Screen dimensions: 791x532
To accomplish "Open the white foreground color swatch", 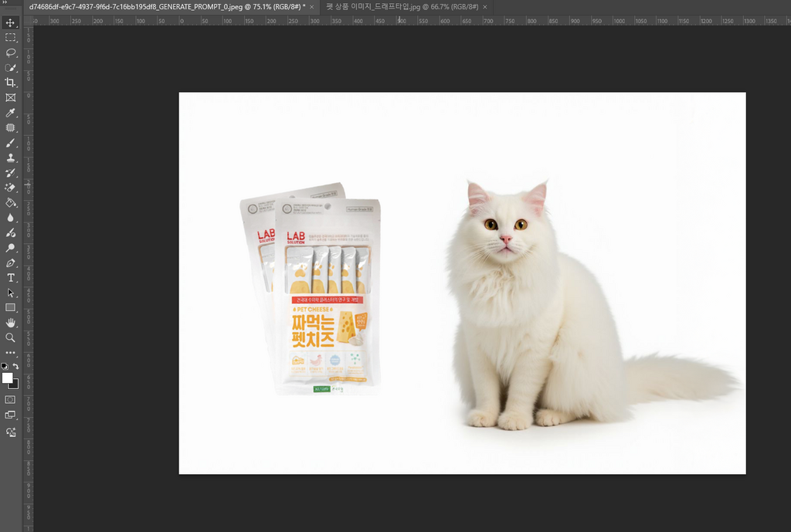I will pyautogui.click(x=7, y=378).
